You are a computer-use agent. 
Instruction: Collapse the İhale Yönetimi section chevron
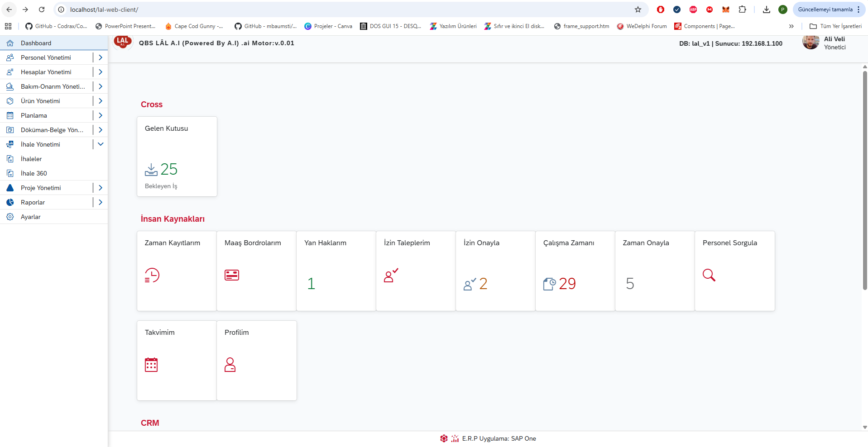point(101,144)
